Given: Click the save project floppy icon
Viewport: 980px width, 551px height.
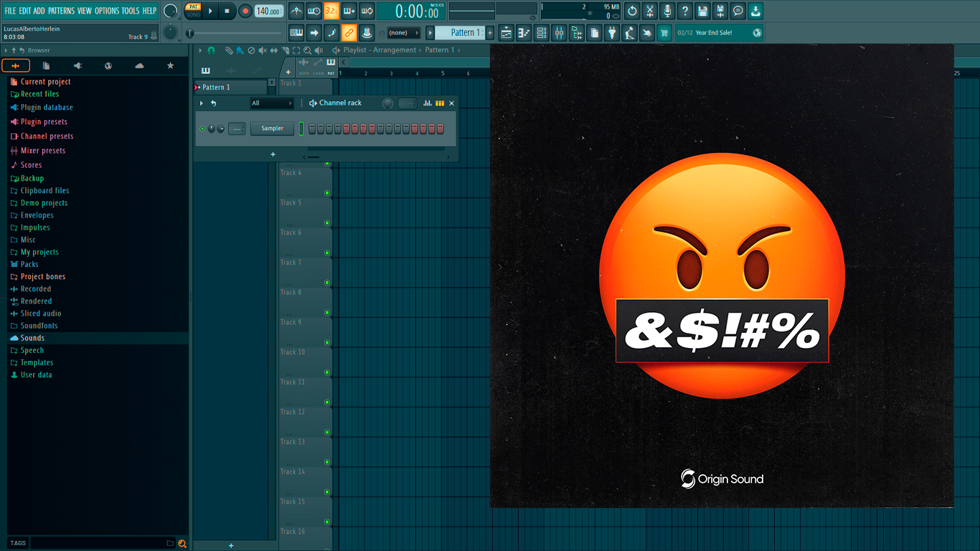Looking at the screenshot, I should click(x=702, y=11).
